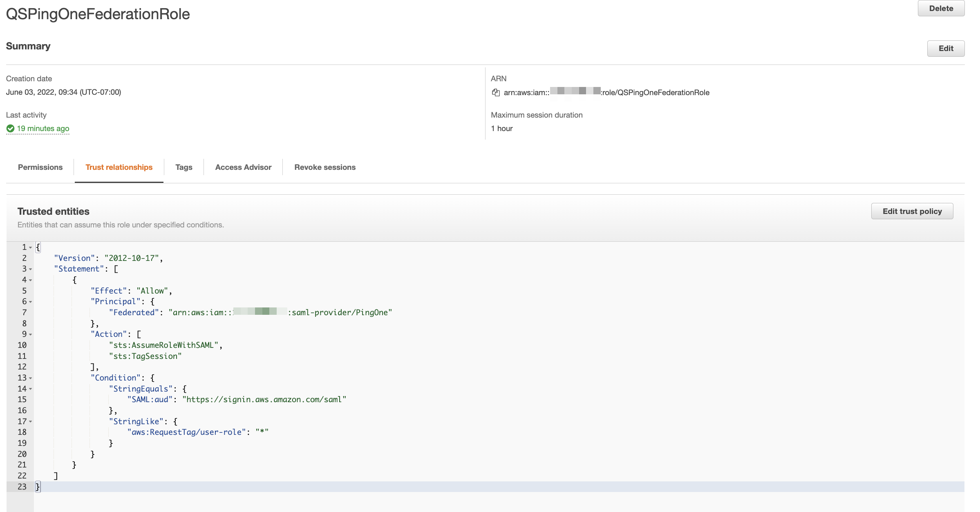Screen dimensions: 980x512
Task: Collapse the Condition block at line 13
Action: point(31,378)
